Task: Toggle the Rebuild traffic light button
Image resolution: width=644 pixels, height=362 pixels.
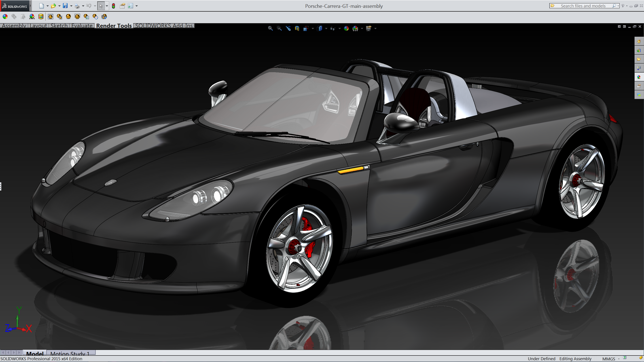Action: tap(114, 6)
